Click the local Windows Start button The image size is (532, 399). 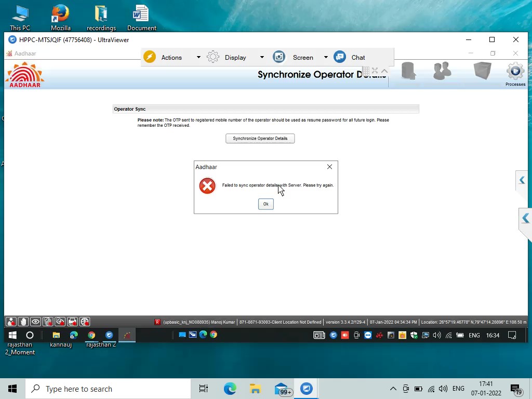12,389
